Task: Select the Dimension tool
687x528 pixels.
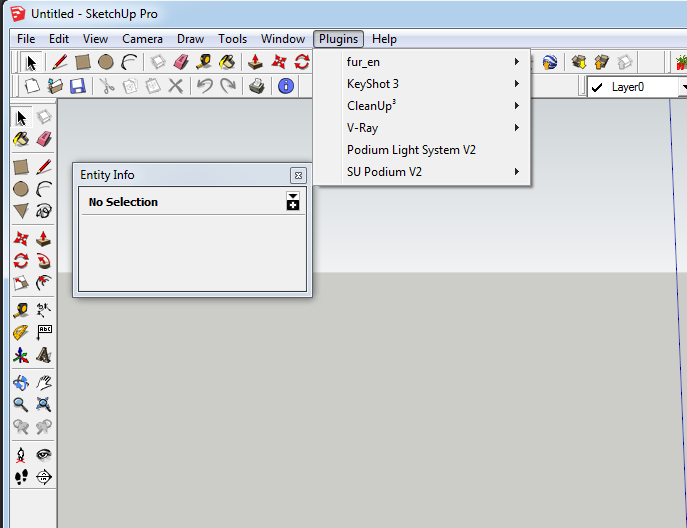Action: click(x=44, y=310)
